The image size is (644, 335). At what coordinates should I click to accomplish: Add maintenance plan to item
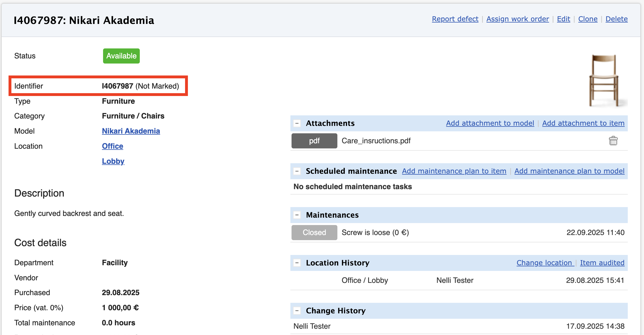point(454,171)
